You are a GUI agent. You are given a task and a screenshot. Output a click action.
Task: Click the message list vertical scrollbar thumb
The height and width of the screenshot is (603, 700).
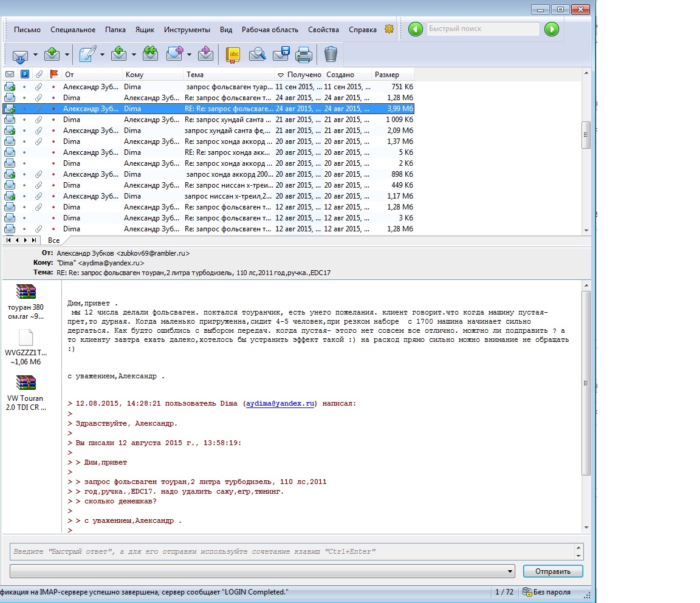tap(586, 135)
